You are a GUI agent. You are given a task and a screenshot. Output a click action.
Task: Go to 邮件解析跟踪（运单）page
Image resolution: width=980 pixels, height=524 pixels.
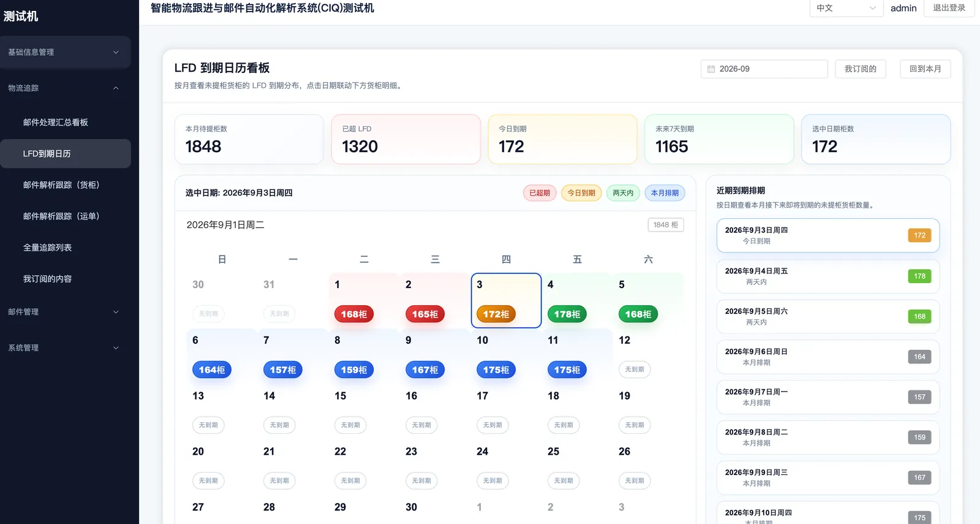tap(66, 216)
